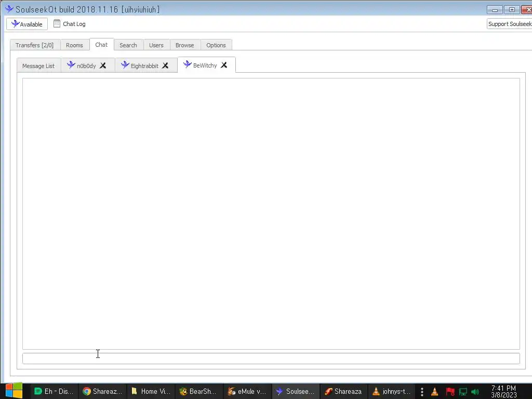Go to the Users tab

(156, 45)
